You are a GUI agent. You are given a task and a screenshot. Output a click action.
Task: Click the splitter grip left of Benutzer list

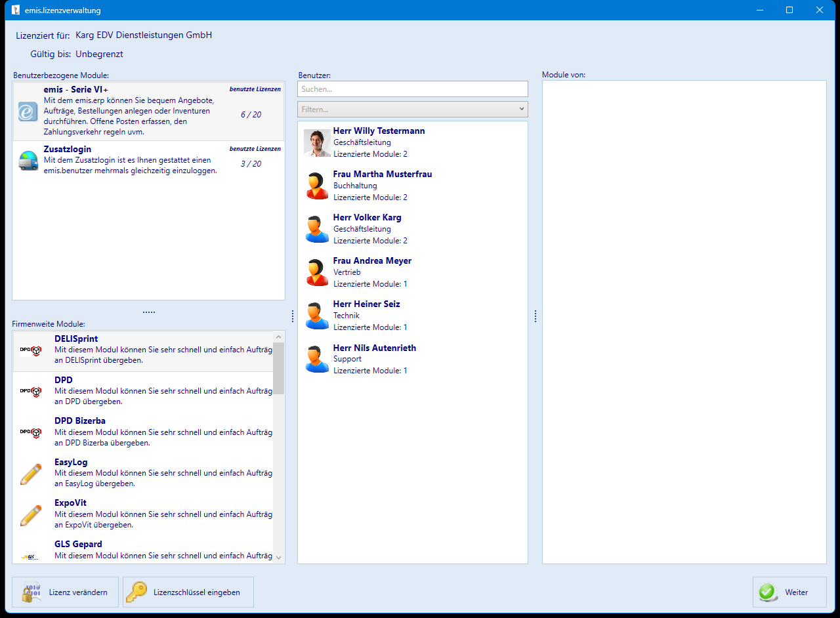coord(292,316)
